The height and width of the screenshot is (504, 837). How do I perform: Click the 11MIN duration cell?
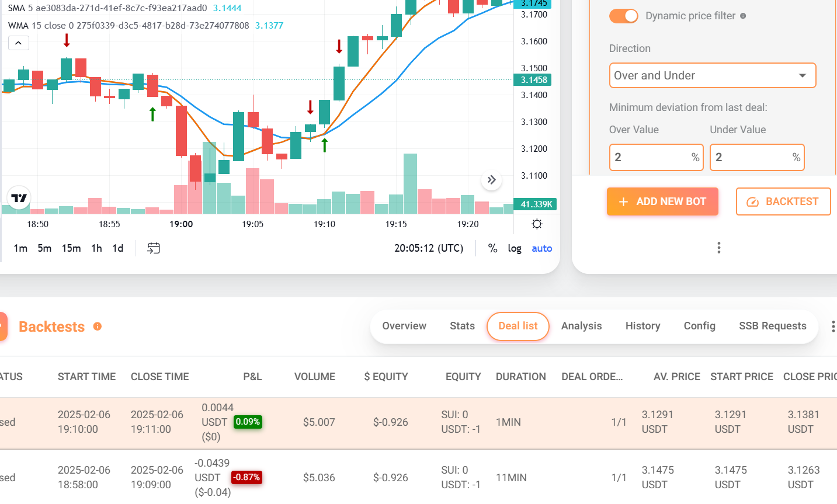click(x=511, y=478)
